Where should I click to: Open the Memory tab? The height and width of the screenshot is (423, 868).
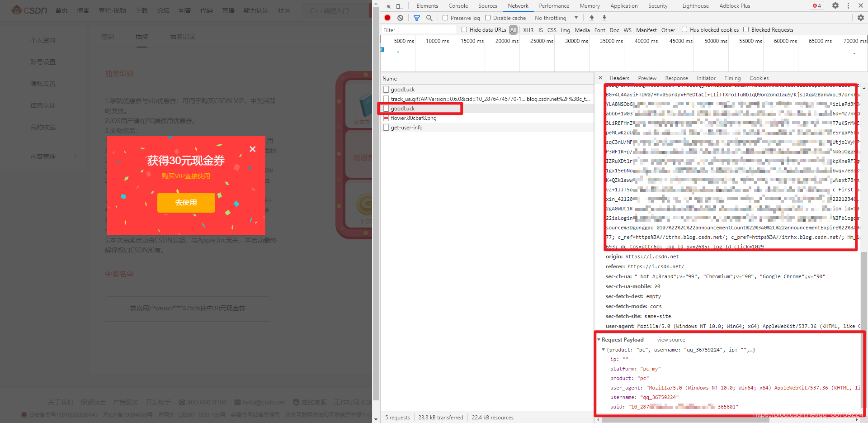click(590, 6)
